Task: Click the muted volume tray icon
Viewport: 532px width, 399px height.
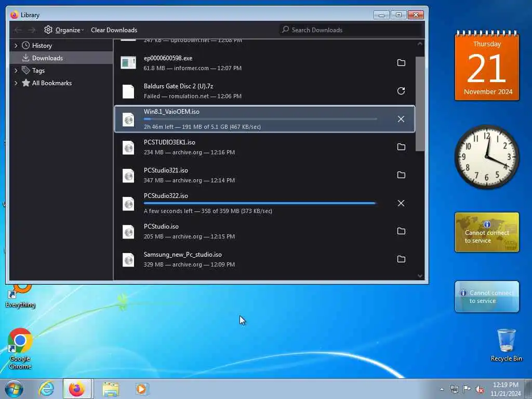Action: point(480,390)
